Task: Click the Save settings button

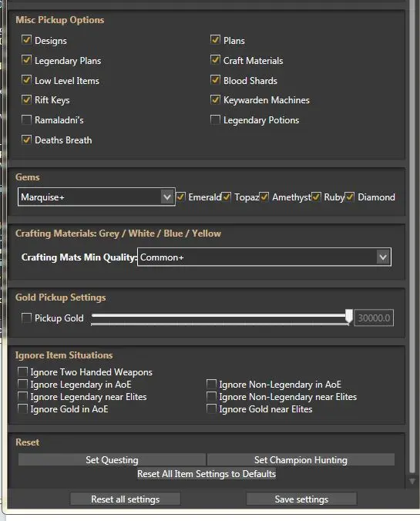Action: tap(301, 499)
